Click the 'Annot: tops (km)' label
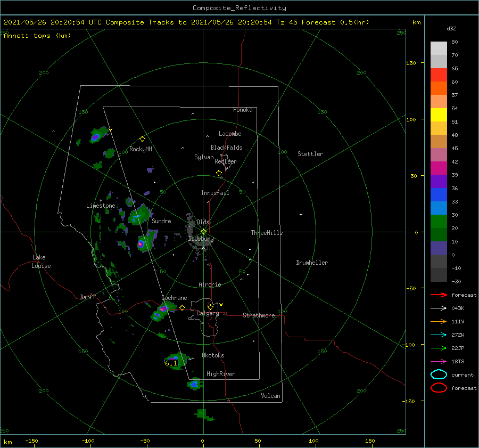The image size is (479, 448). tap(37, 36)
